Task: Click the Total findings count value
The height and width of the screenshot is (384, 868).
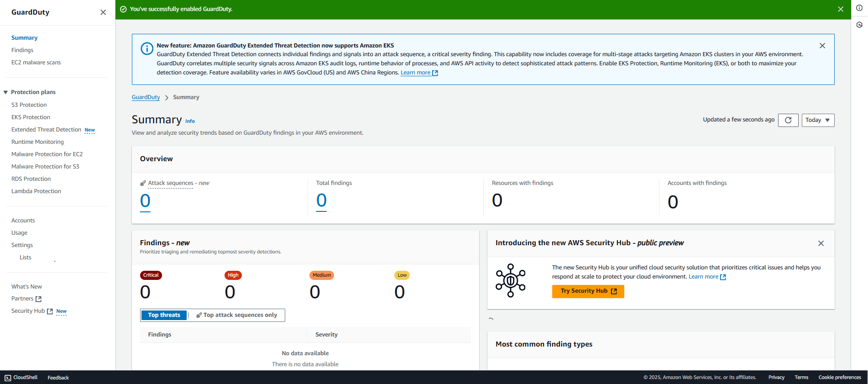Action: coord(321,201)
